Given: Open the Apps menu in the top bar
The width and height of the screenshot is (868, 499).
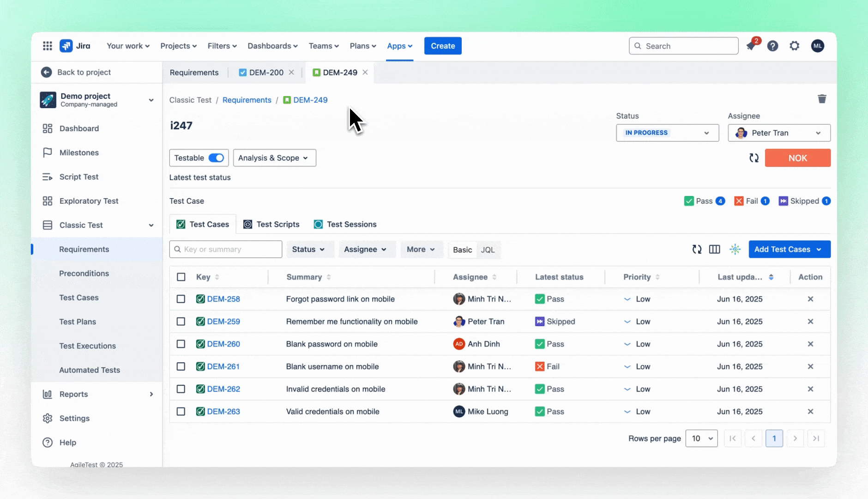Looking at the screenshot, I should pyautogui.click(x=399, y=46).
